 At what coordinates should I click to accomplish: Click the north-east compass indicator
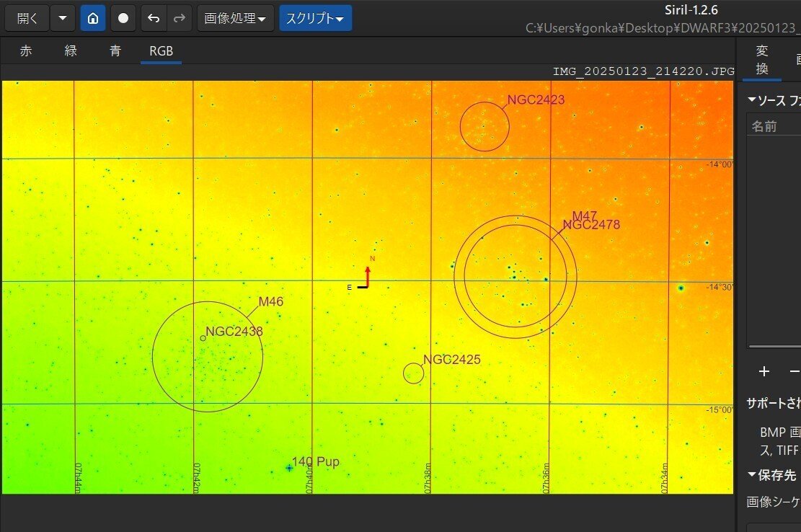coord(362,274)
